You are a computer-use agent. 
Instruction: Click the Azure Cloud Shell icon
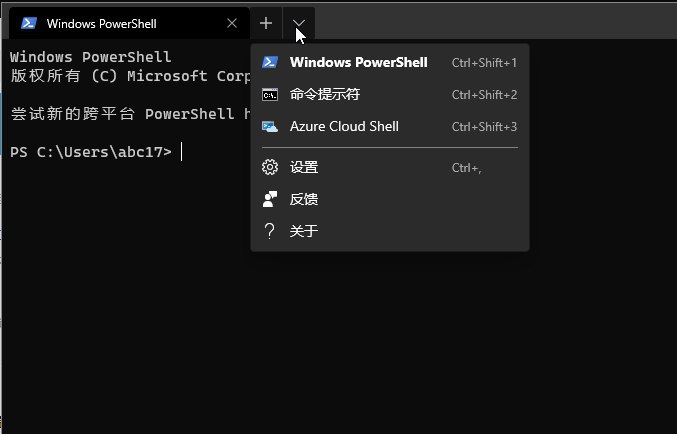click(x=269, y=127)
